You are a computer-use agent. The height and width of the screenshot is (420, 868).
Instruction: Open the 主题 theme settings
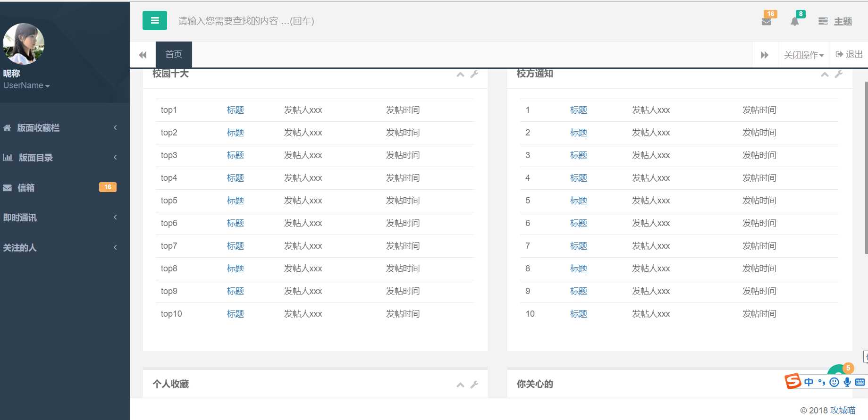coord(835,21)
